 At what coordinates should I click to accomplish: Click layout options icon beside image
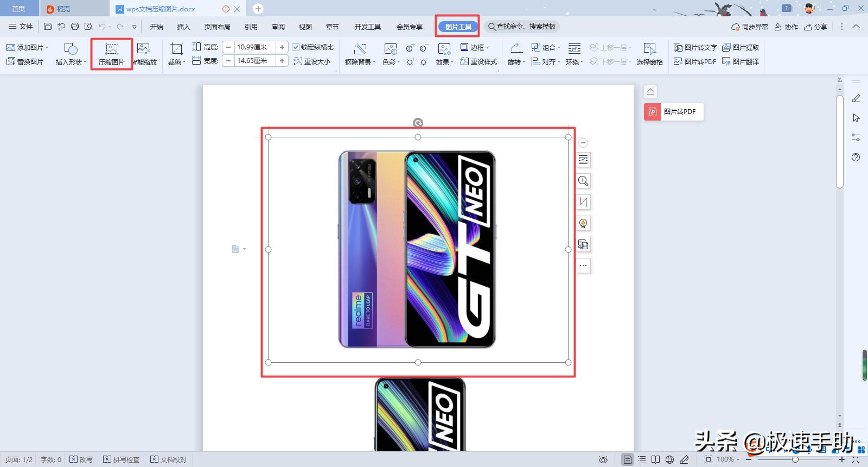[x=583, y=160]
